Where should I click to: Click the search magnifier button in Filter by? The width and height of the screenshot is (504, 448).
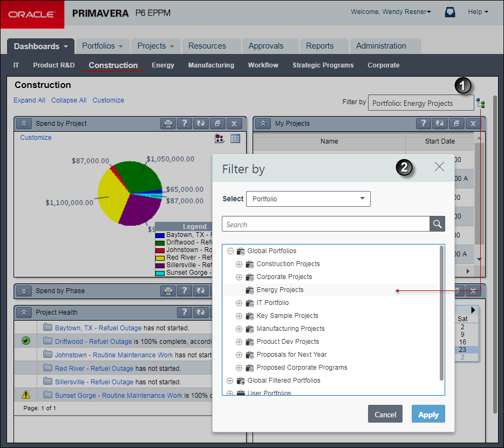point(437,224)
